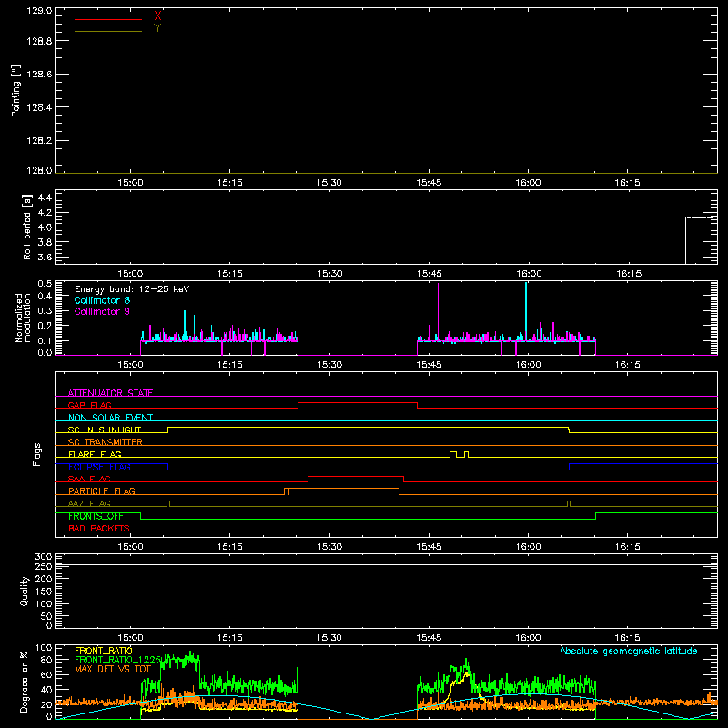Click the MAX_DET_VS_TOT legend label
The width and height of the screenshot is (728, 728).
113,669
